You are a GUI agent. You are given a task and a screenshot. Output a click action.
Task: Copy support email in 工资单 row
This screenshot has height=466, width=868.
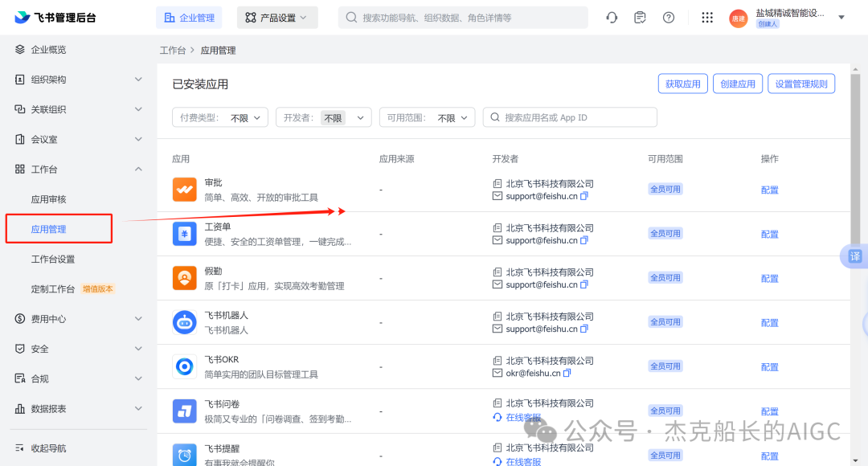pos(584,240)
